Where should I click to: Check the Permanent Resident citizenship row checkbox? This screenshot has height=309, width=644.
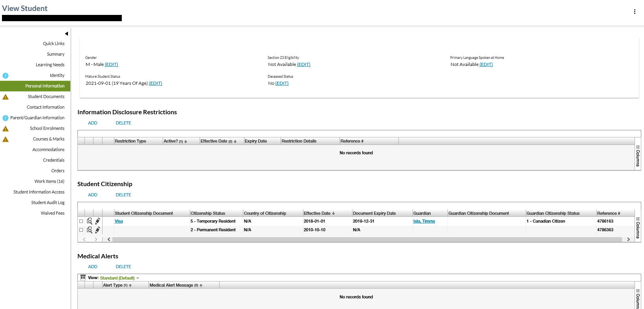[81, 230]
